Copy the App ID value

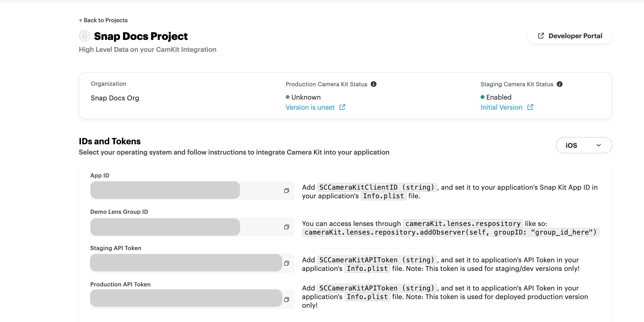point(286,191)
